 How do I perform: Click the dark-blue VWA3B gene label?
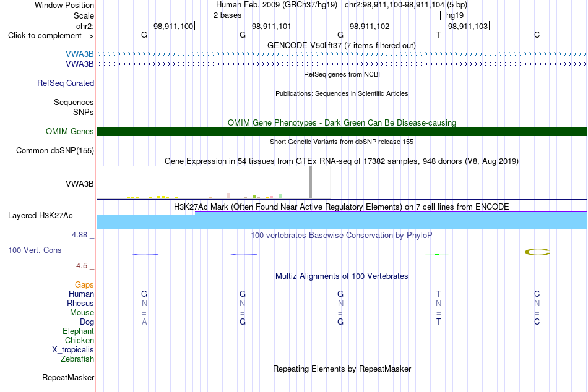point(79,64)
